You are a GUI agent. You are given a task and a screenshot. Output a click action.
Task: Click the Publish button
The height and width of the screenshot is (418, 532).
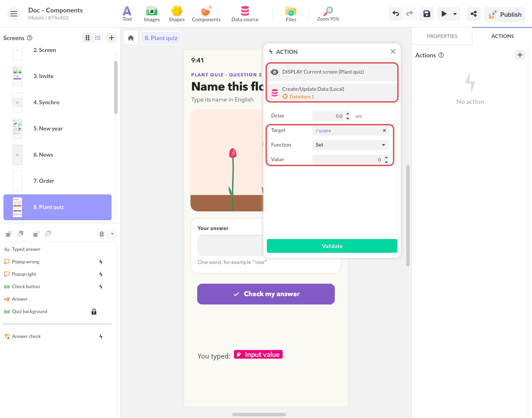pyautogui.click(x=504, y=14)
